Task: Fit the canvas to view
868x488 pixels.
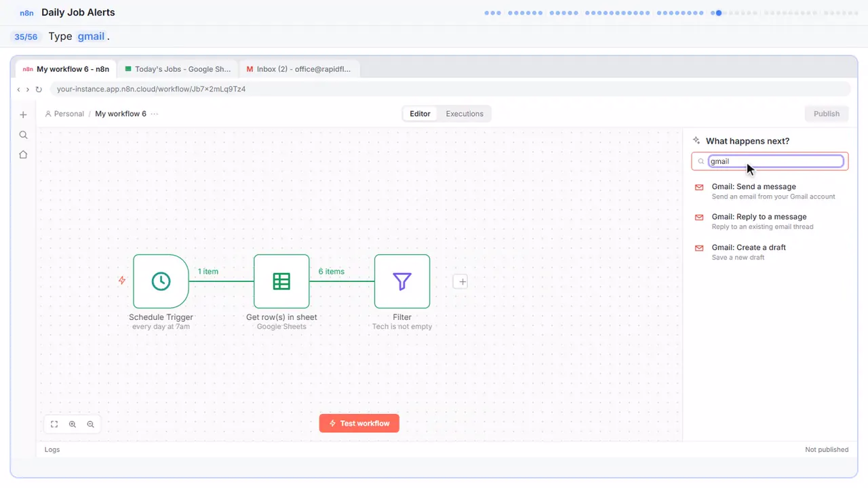Action: pyautogui.click(x=54, y=424)
